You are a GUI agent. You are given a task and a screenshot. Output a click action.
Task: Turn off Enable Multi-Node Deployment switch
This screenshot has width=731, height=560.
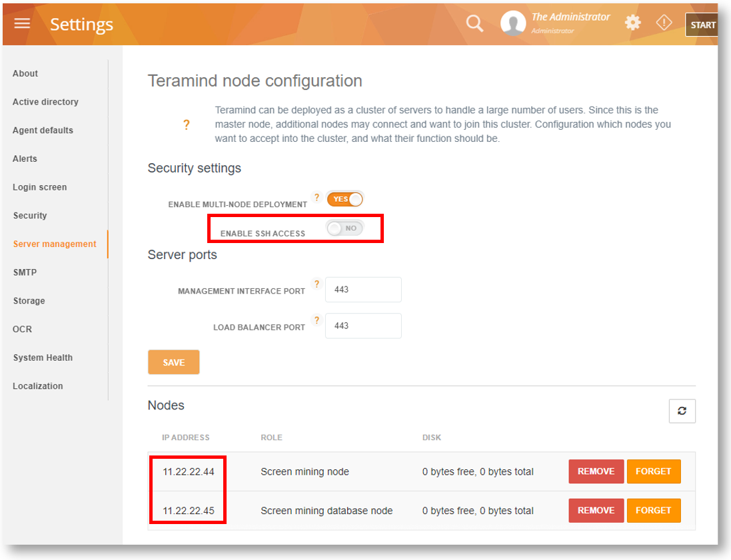[x=345, y=199]
